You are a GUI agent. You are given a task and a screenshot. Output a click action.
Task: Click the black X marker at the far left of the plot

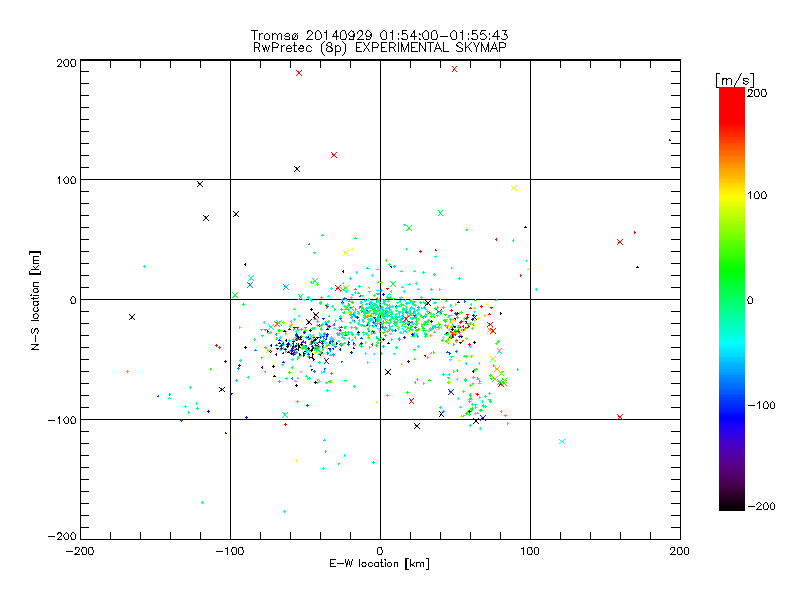(132, 317)
